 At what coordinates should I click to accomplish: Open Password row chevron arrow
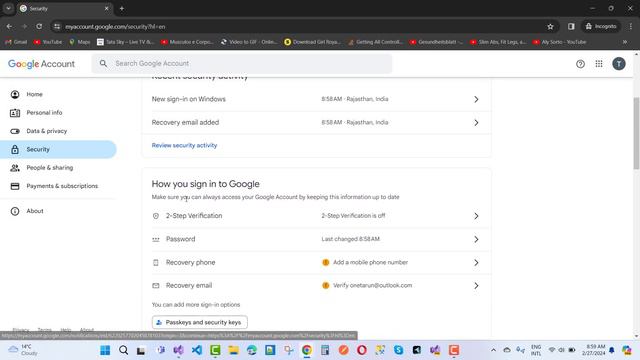(x=476, y=239)
